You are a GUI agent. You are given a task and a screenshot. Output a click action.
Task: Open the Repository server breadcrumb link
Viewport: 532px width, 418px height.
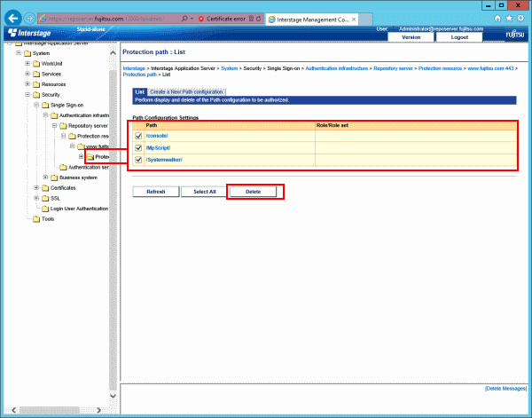tap(393, 68)
